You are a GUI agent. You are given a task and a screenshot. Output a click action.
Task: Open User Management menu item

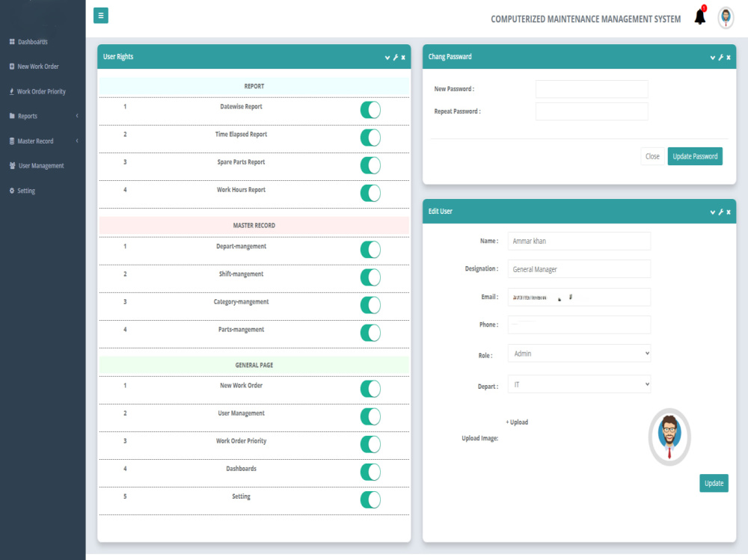[x=41, y=165]
